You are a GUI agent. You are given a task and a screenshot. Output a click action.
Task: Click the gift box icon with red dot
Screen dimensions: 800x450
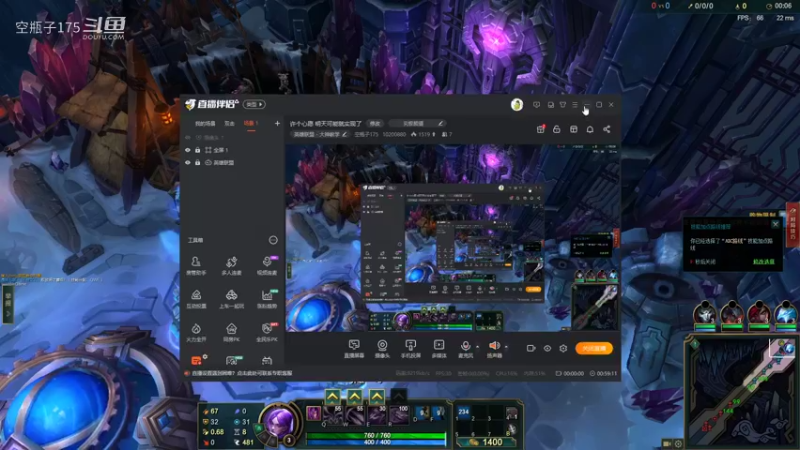click(540, 130)
